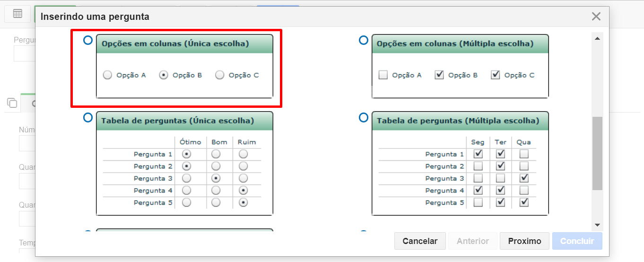Click the scroll up arrow in the dialog
Viewport: 644px width, 262px height.
[597, 38]
